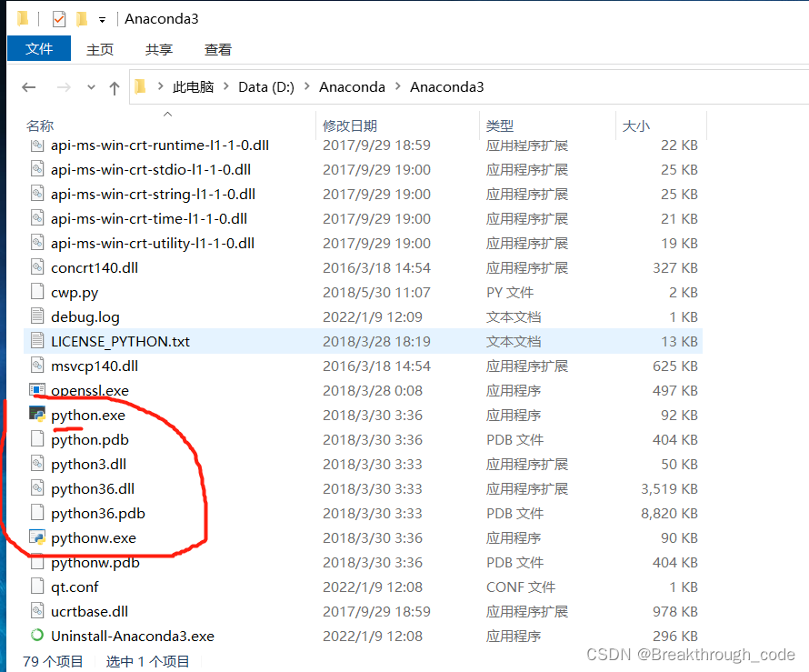
Task: Sort files by 大小 column header
Action: [x=635, y=125]
